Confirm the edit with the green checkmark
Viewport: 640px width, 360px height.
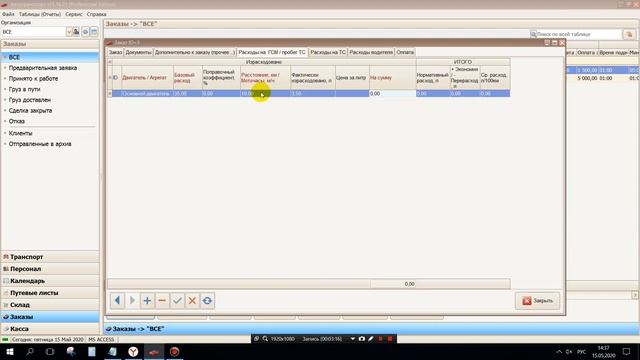177,301
